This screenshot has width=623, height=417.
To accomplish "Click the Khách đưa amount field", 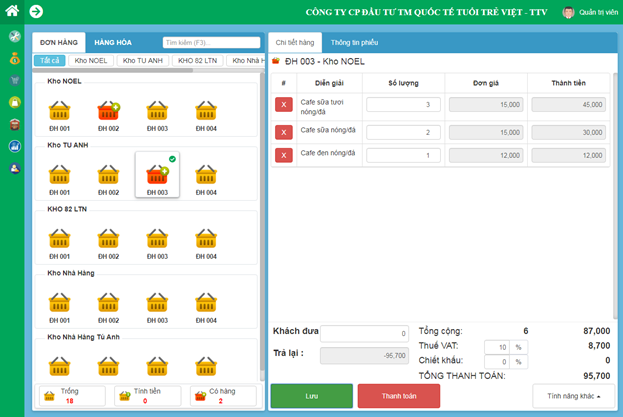I will click(x=364, y=333).
